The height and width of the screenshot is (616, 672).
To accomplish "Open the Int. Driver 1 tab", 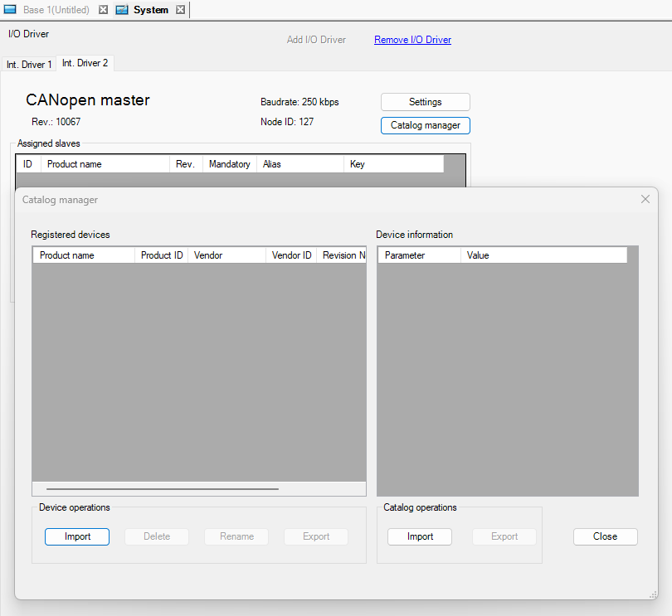I will click(x=29, y=65).
